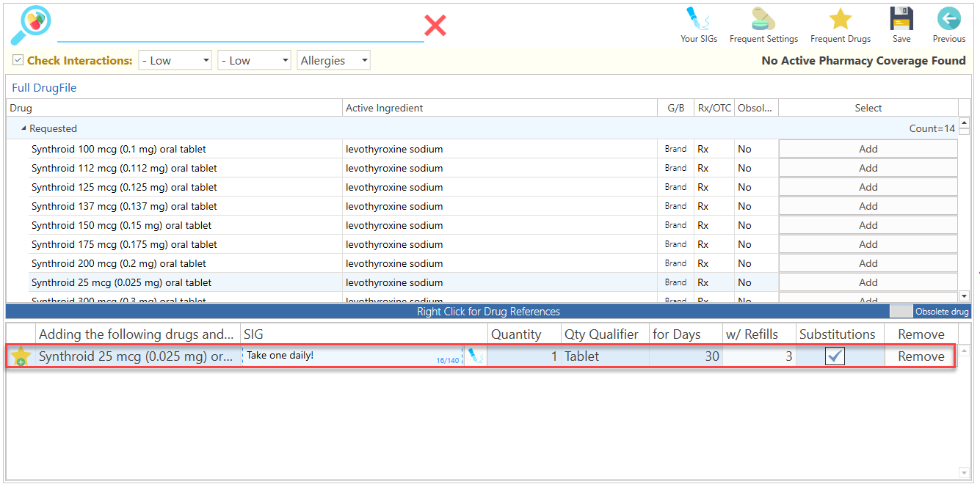Viewport: 980px width, 484px height.
Task: Open Your SIGs
Action: point(699,25)
